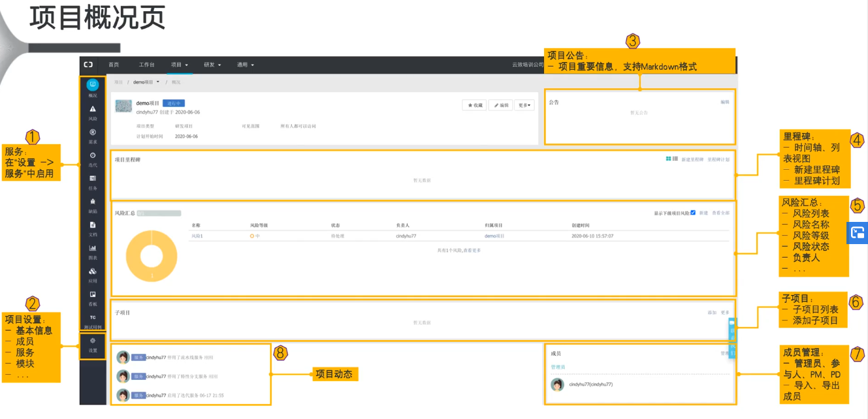Click member avatar for cindyhu77(cindyhu77)
The width and height of the screenshot is (868, 419).
pyautogui.click(x=557, y=384)
